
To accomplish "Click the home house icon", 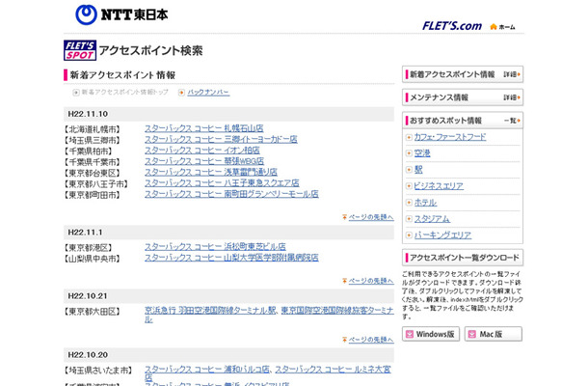I will (x=494, y=27).
